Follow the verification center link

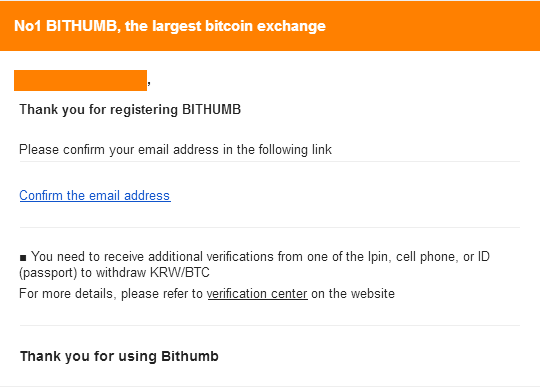[x=257, y=294]
